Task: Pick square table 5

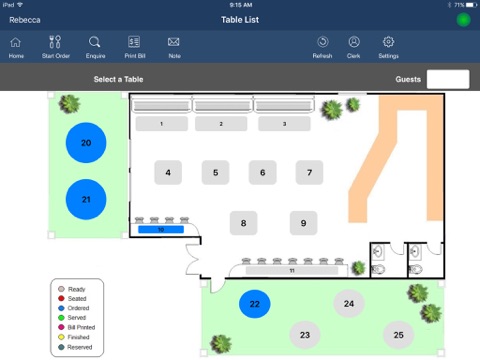Action: click(215, 172)
